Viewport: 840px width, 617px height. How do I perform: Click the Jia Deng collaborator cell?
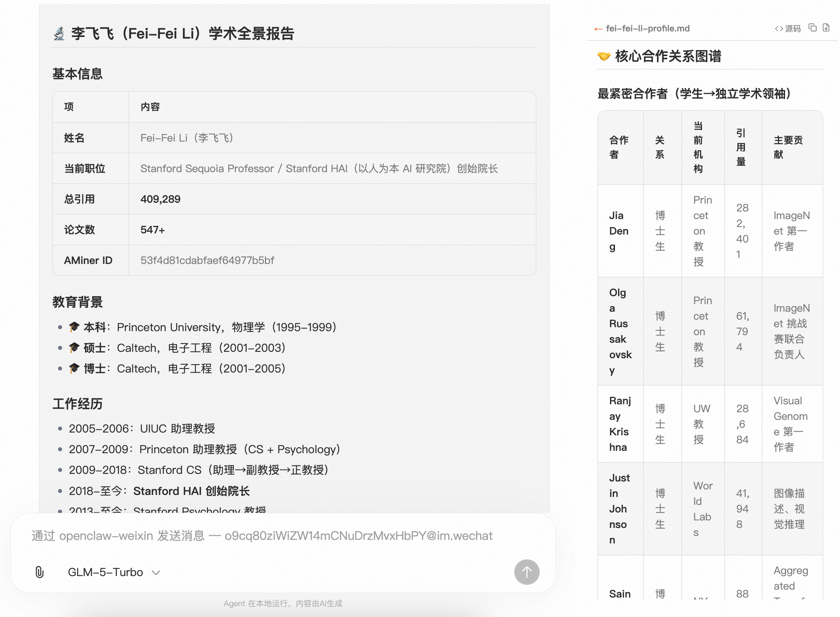(619, 231)
